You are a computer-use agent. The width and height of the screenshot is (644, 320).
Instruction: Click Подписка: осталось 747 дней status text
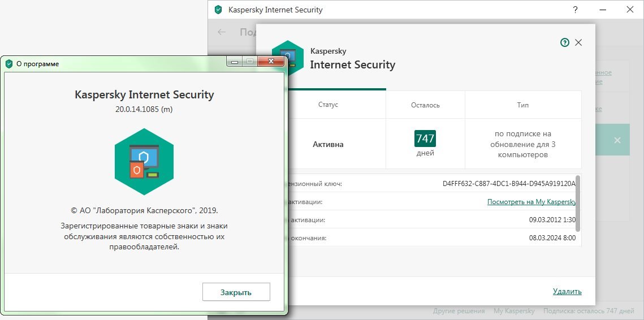(x=589, y=311)
